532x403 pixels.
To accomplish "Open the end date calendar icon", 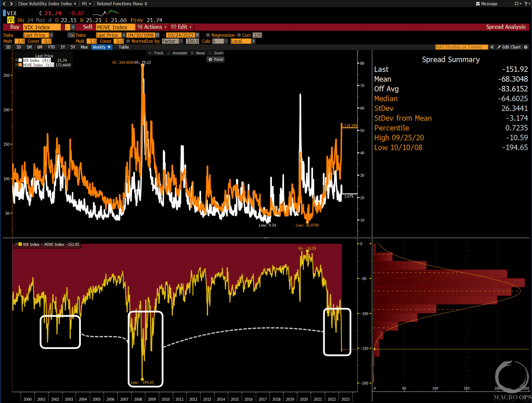I will coord(197,35).
